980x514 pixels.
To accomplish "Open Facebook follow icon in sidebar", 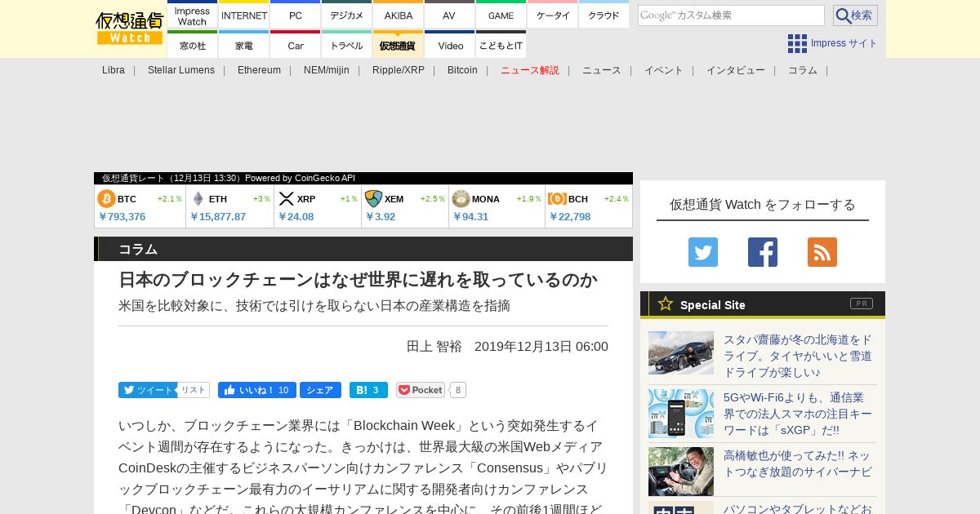I will pyautogui.click(x=763, y=252).
